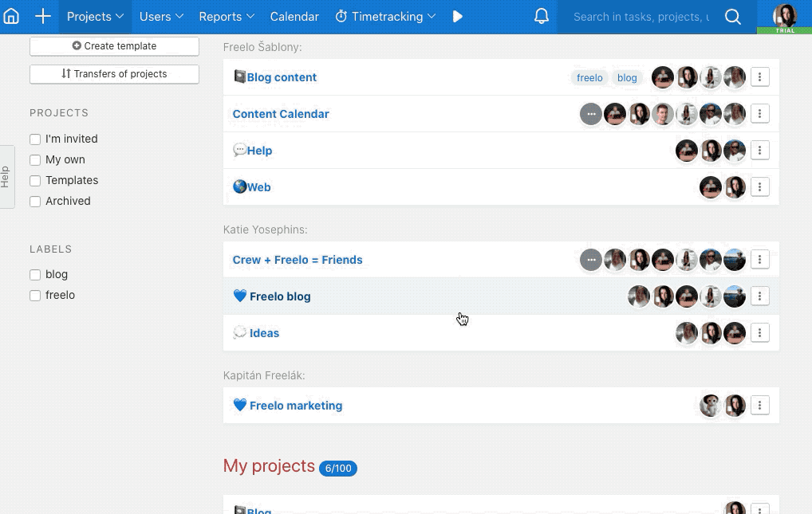Show more members of Content Calendar
Viewport: 812px width, 514px height.
coord(591,114)
